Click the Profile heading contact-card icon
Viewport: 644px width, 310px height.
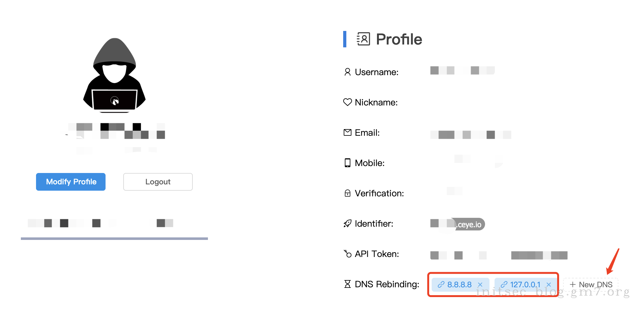click(x=363, y=39)
